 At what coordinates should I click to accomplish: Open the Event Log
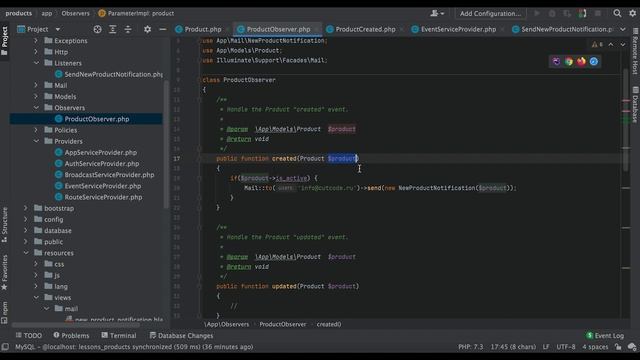coord(605,336)
